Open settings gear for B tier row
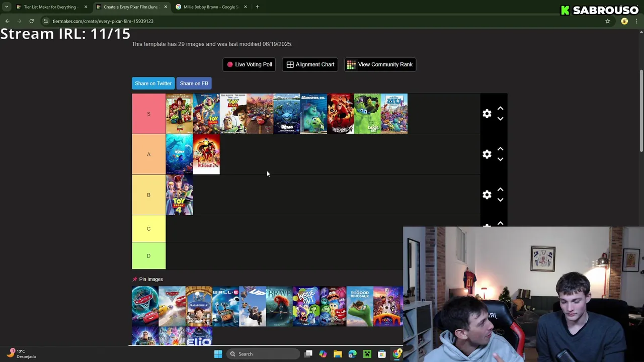This screenshot has height=362, width=644. point(487,195)
